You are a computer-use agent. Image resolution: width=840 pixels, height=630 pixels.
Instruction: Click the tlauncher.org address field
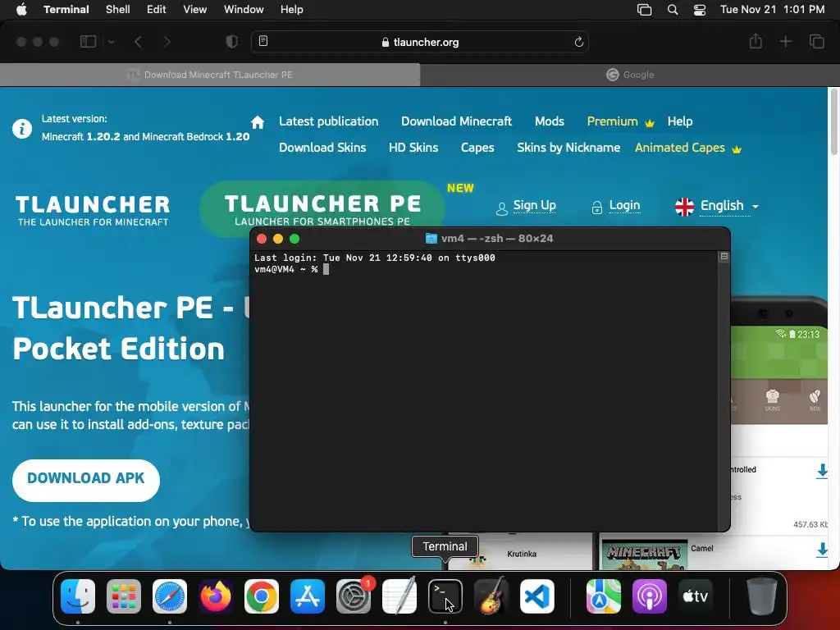(x=420, y=42)
